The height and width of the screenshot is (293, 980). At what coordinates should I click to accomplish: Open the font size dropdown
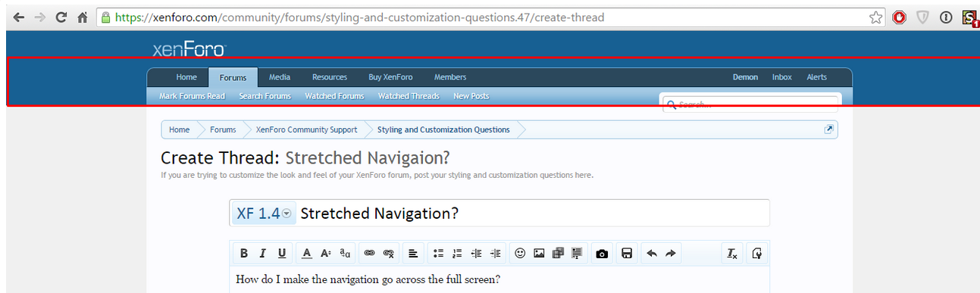tap(325, 254)
